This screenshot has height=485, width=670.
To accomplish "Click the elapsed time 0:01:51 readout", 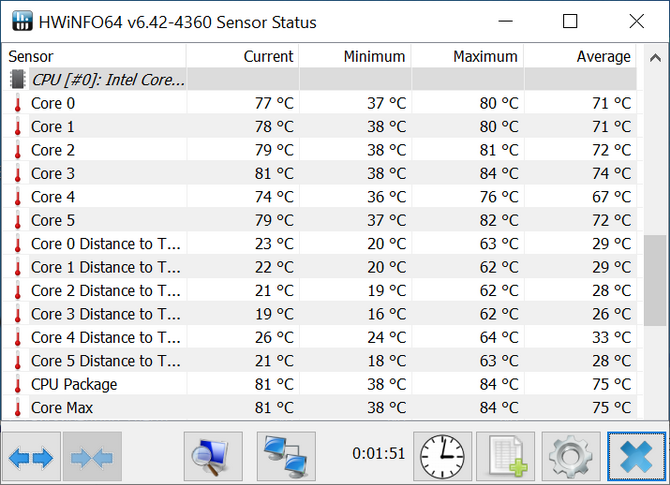I will pyautogui.click(x=379, y=453).
